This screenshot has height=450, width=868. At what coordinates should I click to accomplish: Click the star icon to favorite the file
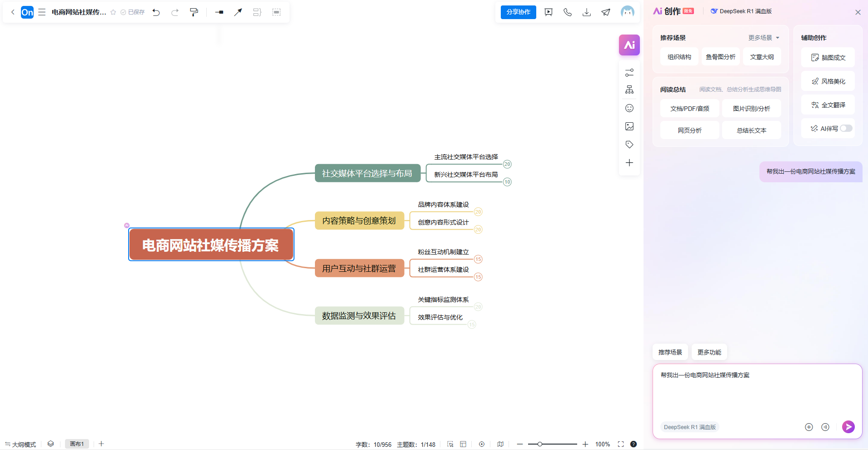(113, 12)
